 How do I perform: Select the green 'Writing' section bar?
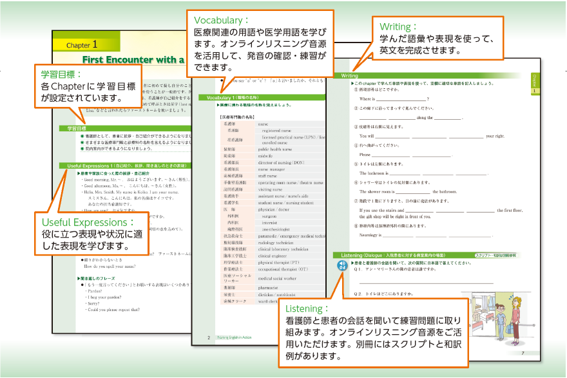427,76
